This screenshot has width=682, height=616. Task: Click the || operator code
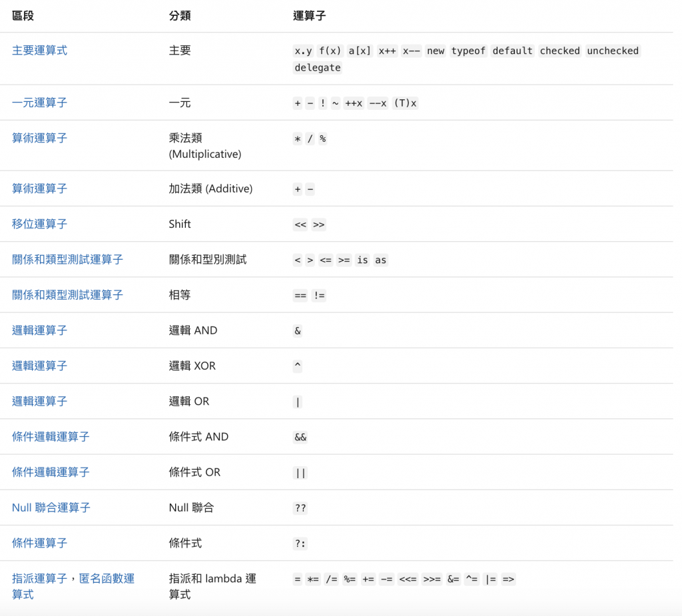[x=300, y=473]
